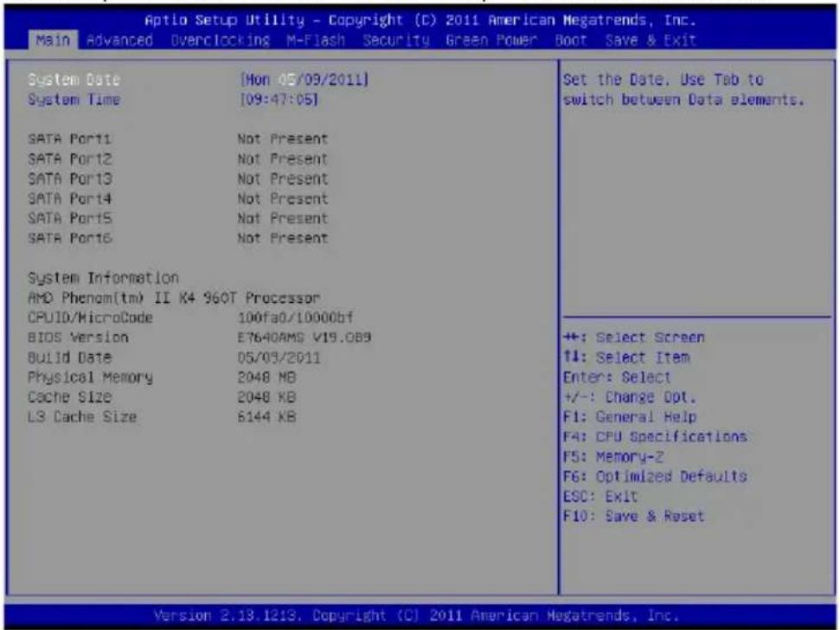Click the 6144 KB L3 cache value

[266, 417]
